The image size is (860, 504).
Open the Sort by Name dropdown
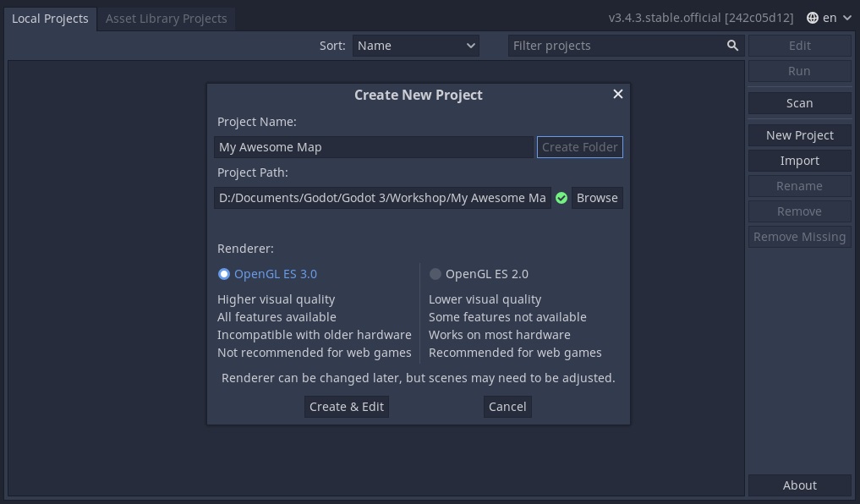pos(416,46)
